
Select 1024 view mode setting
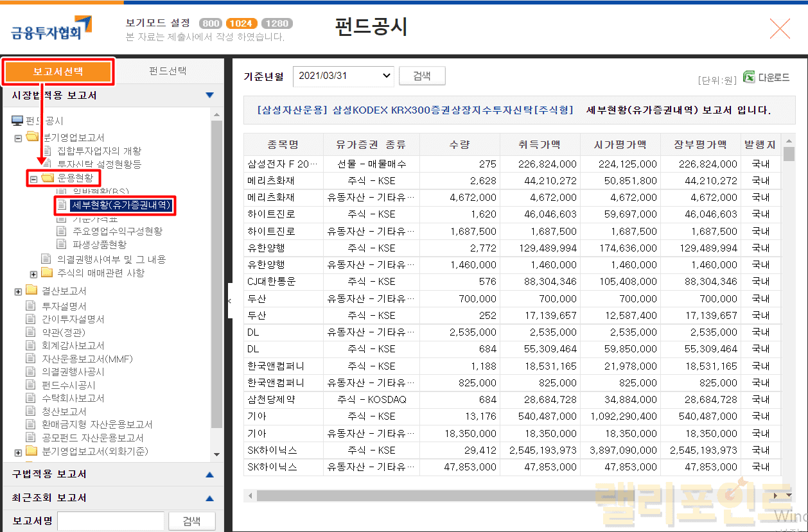coord(242,24)
